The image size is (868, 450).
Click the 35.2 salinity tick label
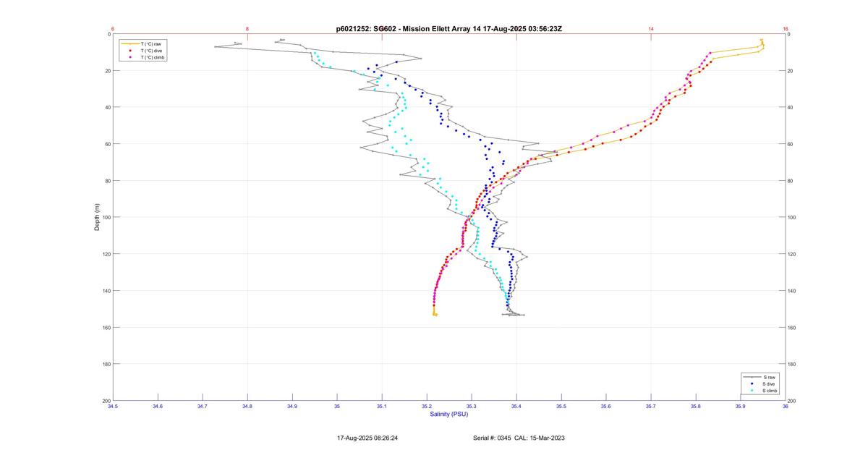[x=427, y=406]
